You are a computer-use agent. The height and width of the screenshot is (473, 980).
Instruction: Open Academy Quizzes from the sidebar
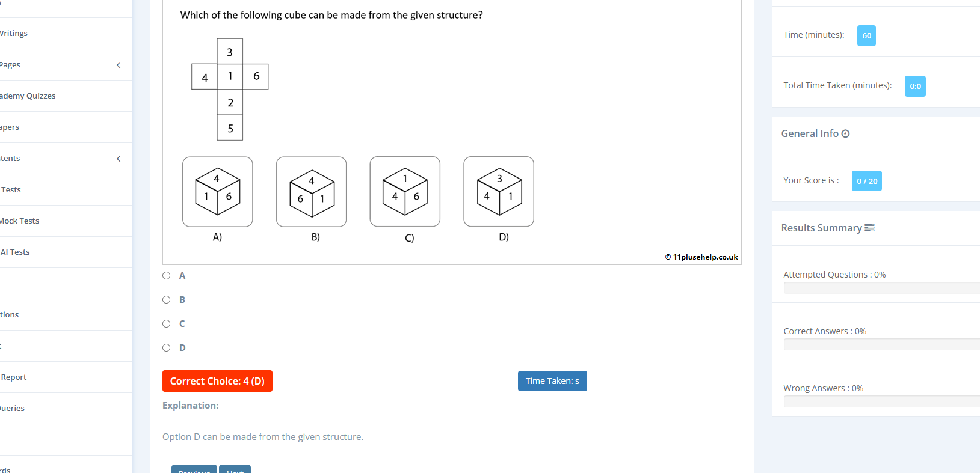28,96
